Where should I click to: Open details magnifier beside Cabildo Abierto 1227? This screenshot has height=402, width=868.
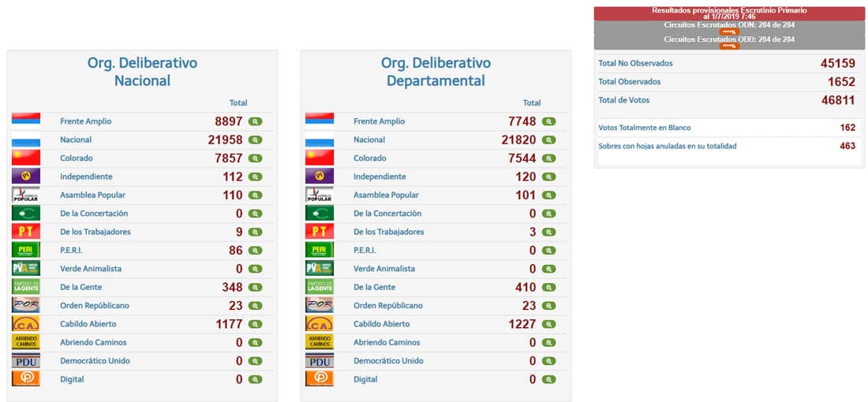[x=548, y=324]
